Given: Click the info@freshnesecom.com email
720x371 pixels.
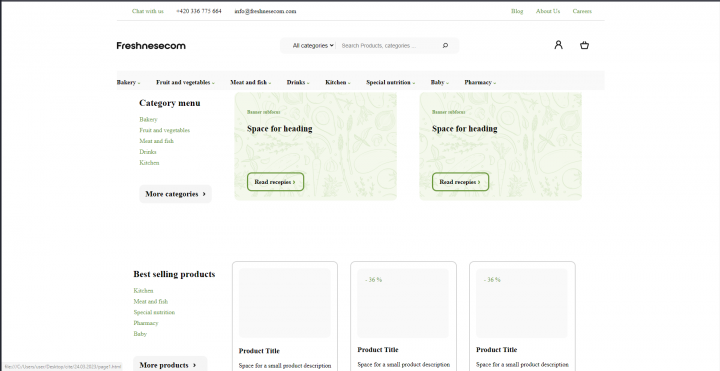Looking at the screenshot, I should (265, 11).
